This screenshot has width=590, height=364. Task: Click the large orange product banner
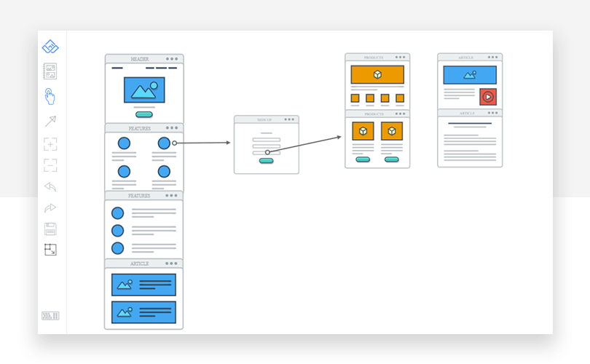pyautogui.click(x=377, y=74)
